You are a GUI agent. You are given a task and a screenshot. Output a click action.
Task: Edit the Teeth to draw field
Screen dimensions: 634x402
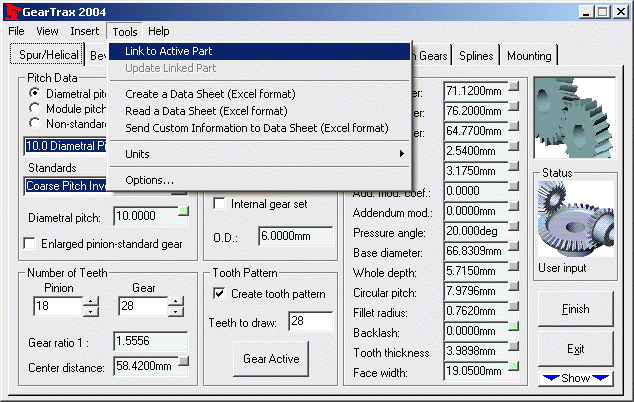[x=311, y=321]
